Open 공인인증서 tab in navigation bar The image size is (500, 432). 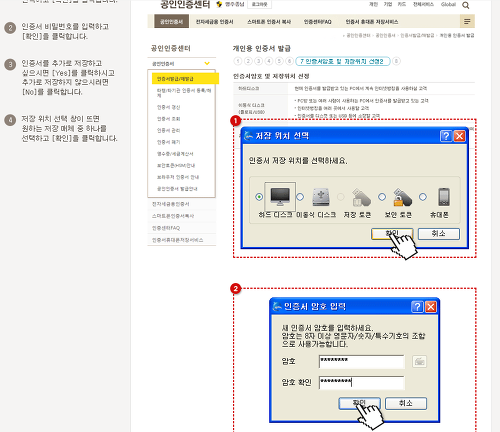pyautogui.click(x=171, y=22)
